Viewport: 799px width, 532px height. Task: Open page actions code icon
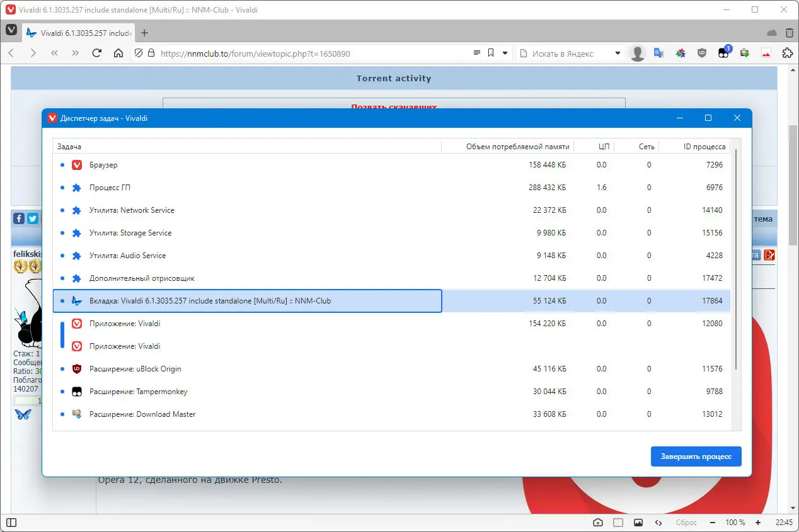click(658, 523)
